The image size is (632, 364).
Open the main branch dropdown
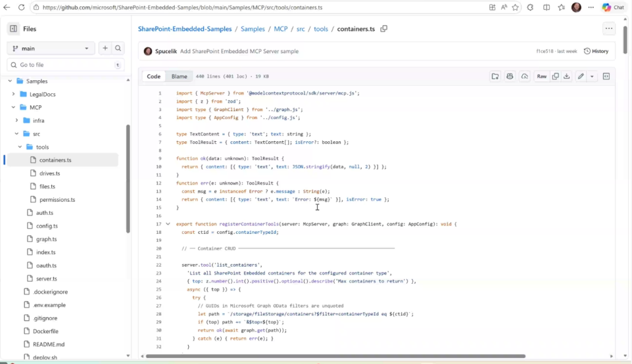tap(51, 48)
